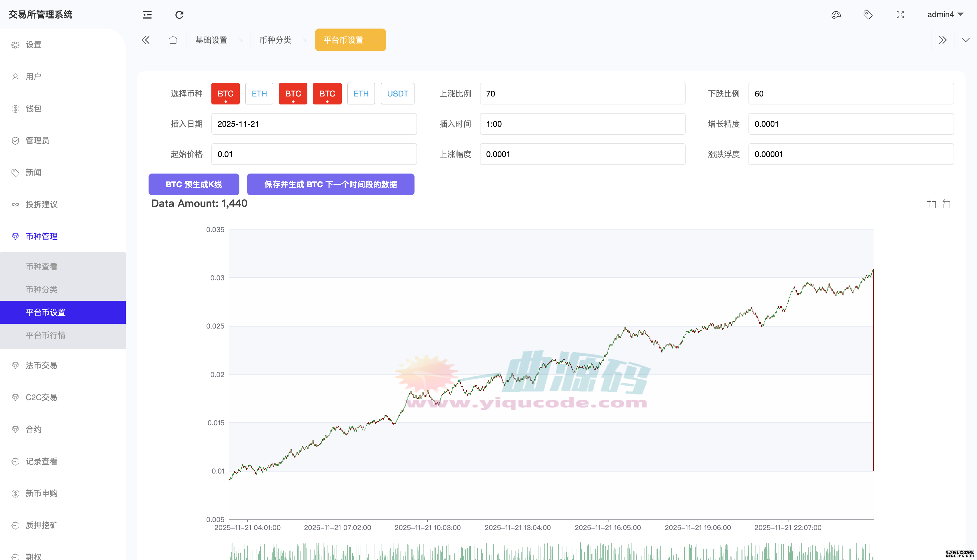The image size is (977, 560).
Task: Open the theme palette icon in header
Action: coord(836,15)
